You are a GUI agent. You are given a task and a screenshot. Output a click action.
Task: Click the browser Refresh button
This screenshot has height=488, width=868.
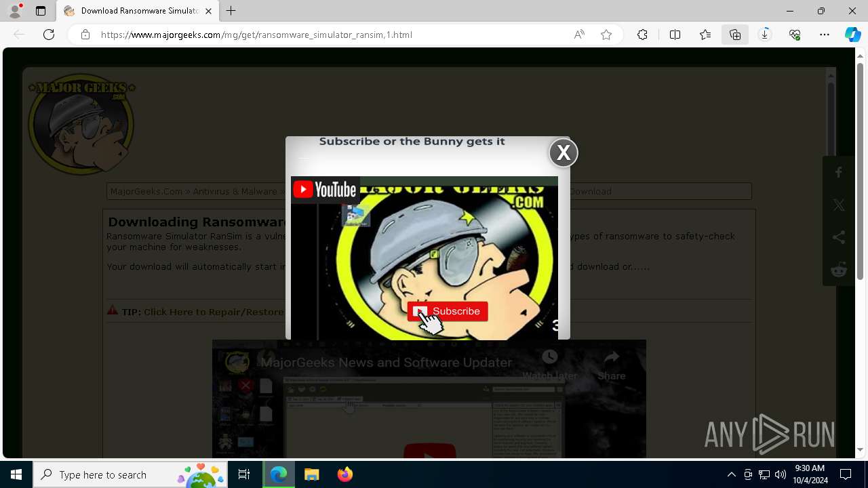click(49, 35)
